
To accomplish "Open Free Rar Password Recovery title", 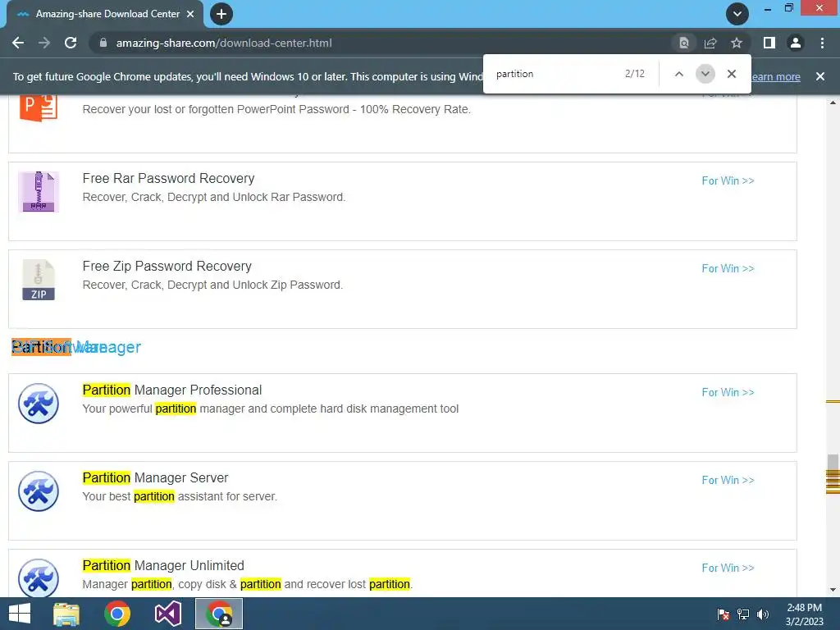I will 168,178.
